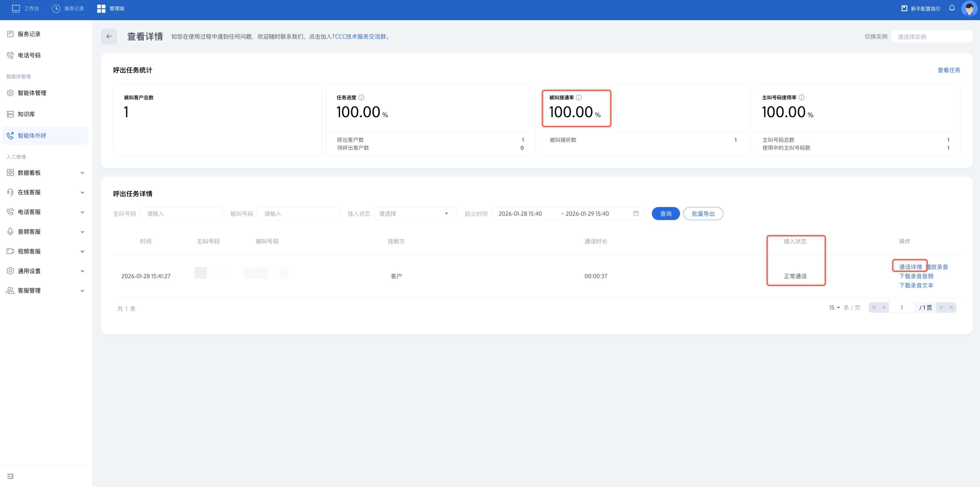Click info icon beside 被叫接通率
This screenshot has height=487, width=980.
pyautogui.click(x=579, y=97)
